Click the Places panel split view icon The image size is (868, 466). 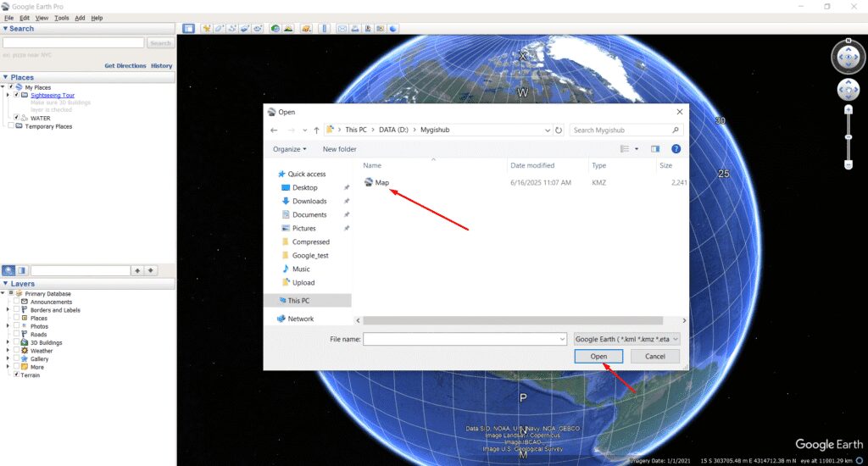pyautogui.click(x=21, y=270)
